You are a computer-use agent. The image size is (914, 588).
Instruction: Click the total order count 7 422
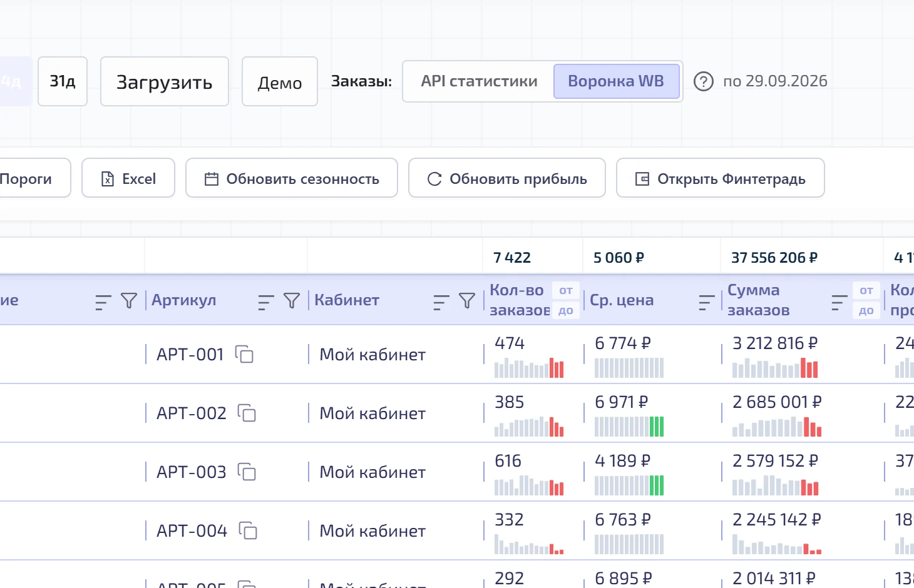512,258
